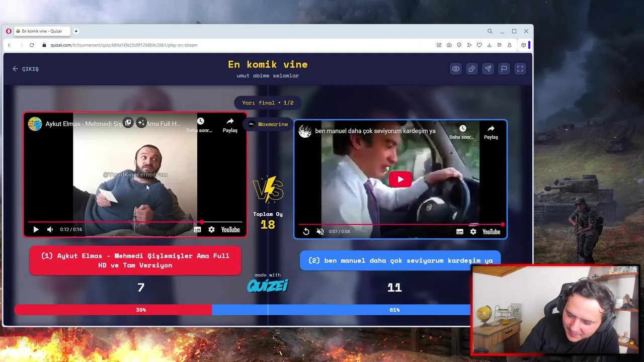Toggle subtitles on the left video
Screen dimensions: 644x362
point(197,229)
